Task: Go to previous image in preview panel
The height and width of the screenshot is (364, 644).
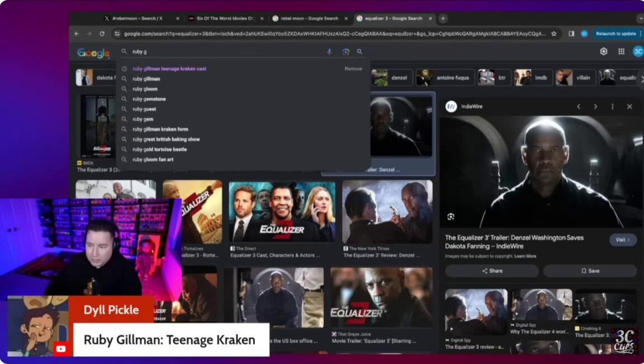Action: (x=579, y=107)
